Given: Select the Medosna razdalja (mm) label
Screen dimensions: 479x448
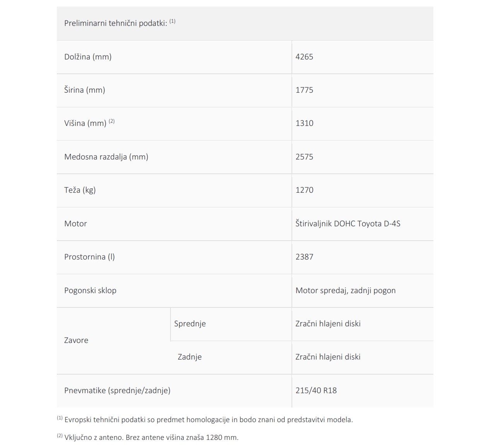Looking at the screenshot, I should (x=106, y=157).
